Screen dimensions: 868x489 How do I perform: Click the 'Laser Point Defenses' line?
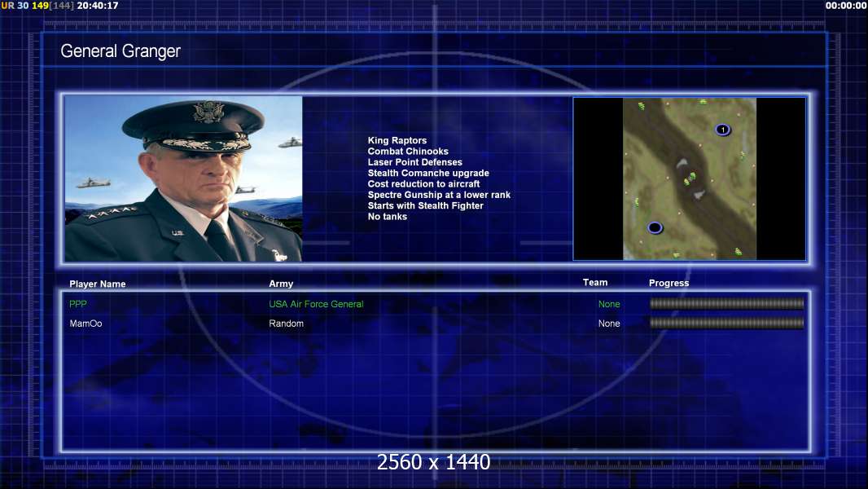(x=414, y=161)
